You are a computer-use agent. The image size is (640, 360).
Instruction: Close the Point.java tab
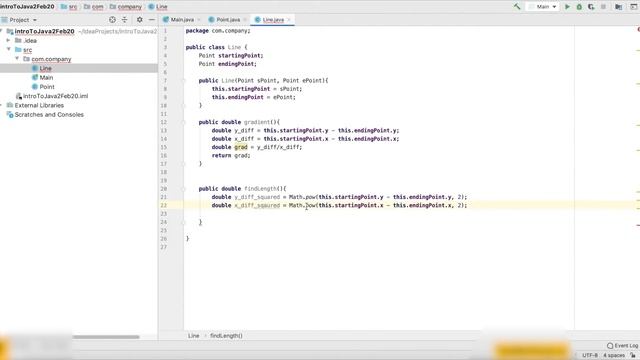245,20
